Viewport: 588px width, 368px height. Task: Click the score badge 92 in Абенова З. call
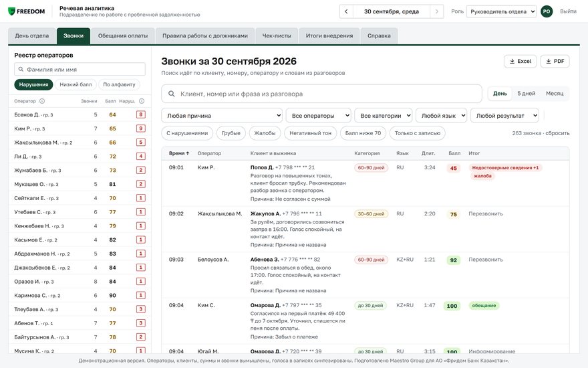click(454, 260)
